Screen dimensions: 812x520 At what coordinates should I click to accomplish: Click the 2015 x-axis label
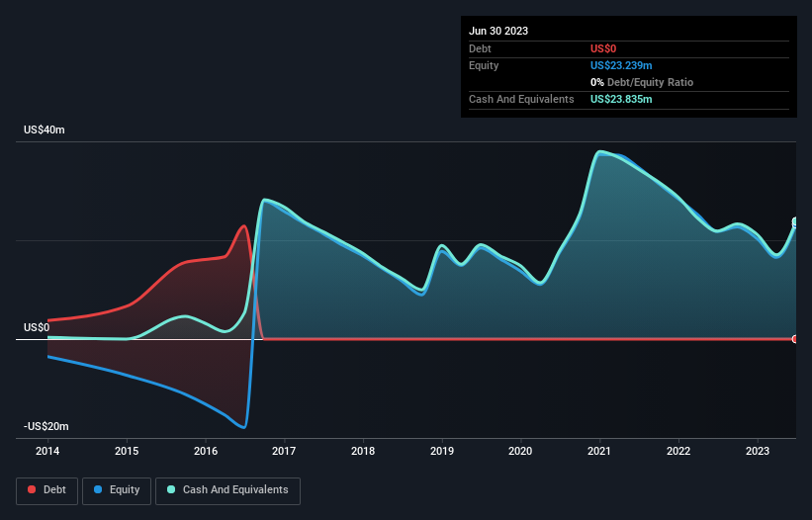(x=127, y=451)
